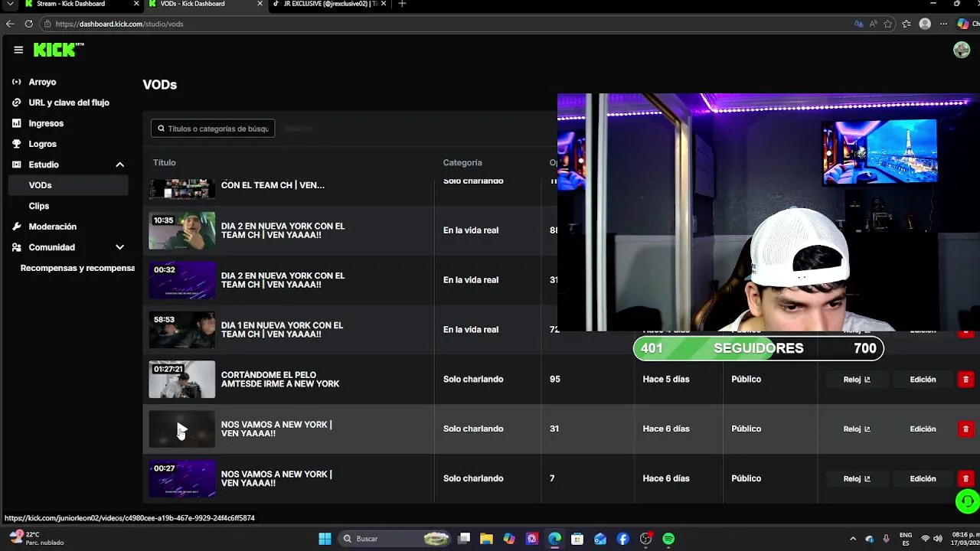
Task: Click the people icon beside Comunidad
Action: click(17, 247)
